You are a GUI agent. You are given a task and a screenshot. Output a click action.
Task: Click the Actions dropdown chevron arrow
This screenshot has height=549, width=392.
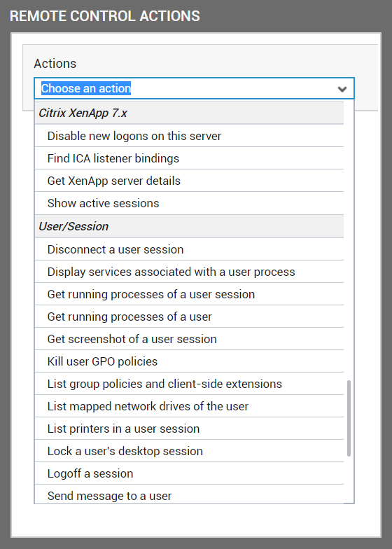coord(342,89)
